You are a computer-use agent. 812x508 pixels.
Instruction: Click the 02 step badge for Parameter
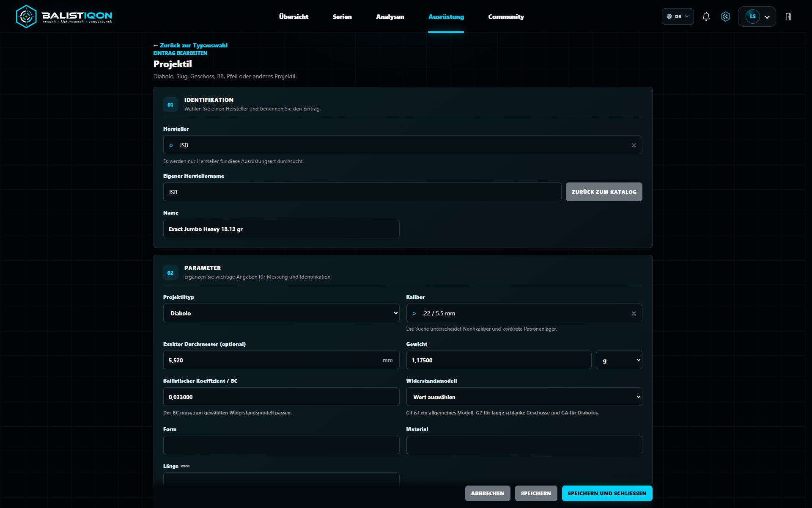click(x=170, y=273)
